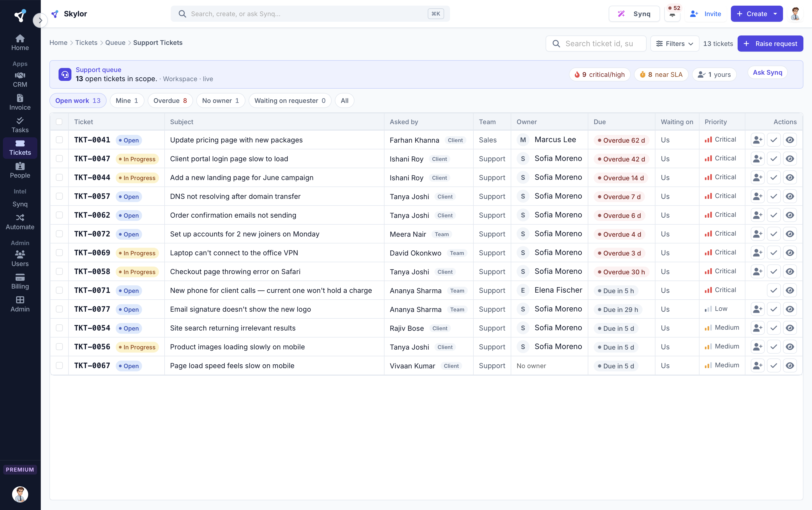The width and height of the screenshot is (812, 510).
Task: Assign owner icon for TKT-0062
Action: [757, 215]
